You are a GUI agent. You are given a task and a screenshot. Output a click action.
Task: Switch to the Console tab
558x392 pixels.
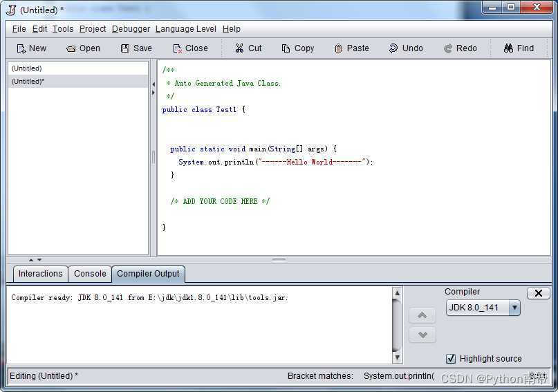[90, 274]
